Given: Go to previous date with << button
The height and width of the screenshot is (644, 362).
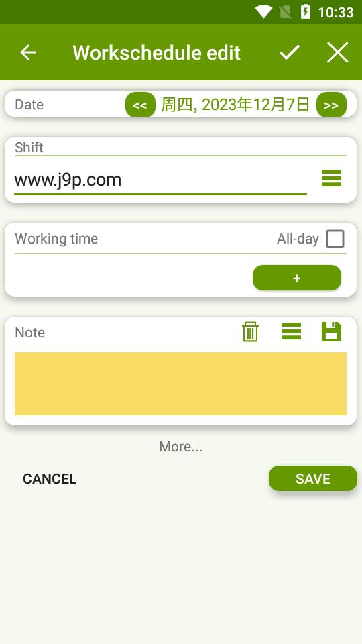Looking at the screenshot, I should (140, 105).
